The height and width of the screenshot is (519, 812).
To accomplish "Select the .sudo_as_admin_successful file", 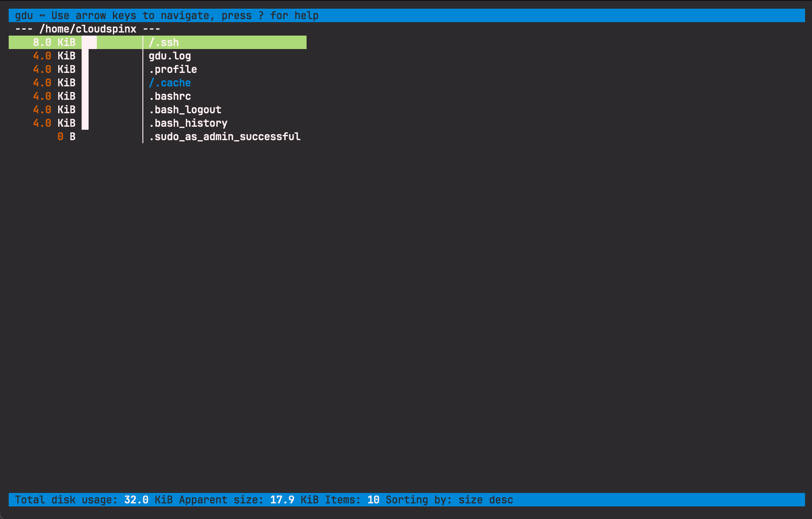I will pos(224,136).
